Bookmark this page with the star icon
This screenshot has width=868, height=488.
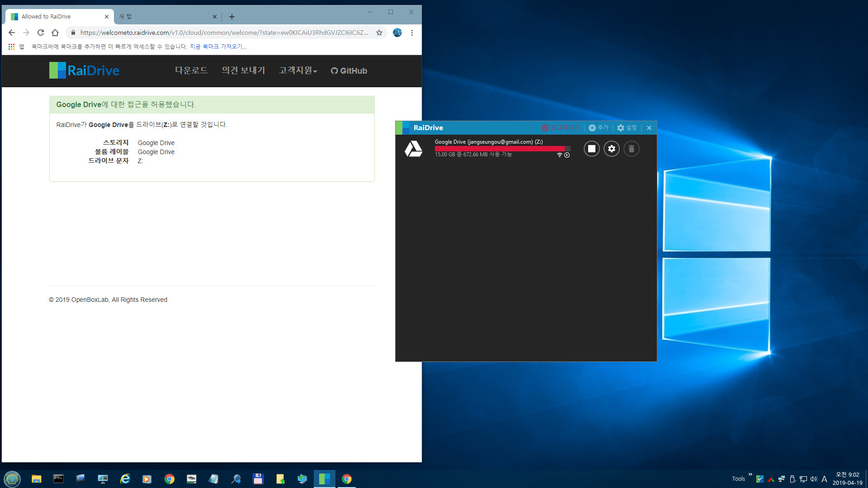(379, 33)
